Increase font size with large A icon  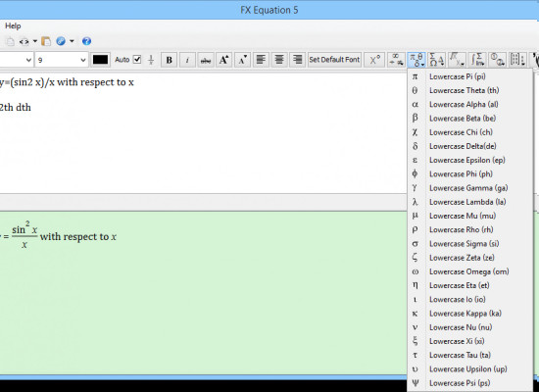[x=223, y=60]
